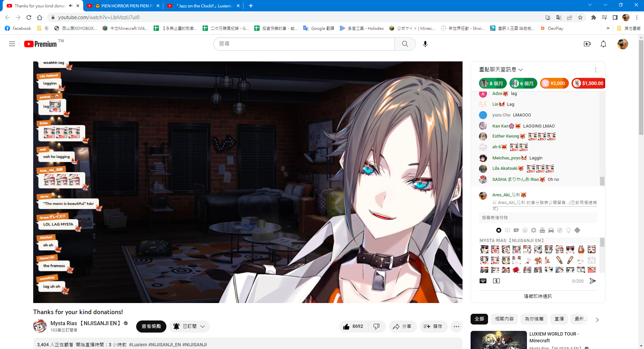This screenshot has width=644, height=349.
Task: Open the Create video camera icon
Action: 587,44
